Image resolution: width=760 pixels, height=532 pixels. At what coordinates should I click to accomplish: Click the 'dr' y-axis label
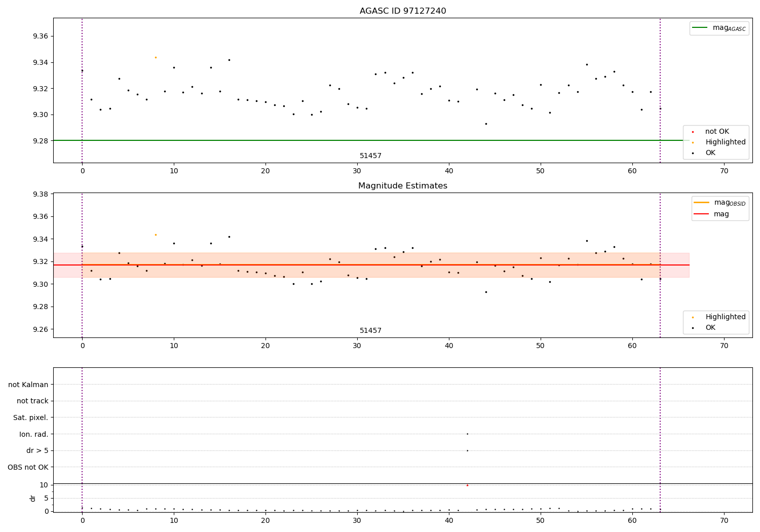pos(33,498)
